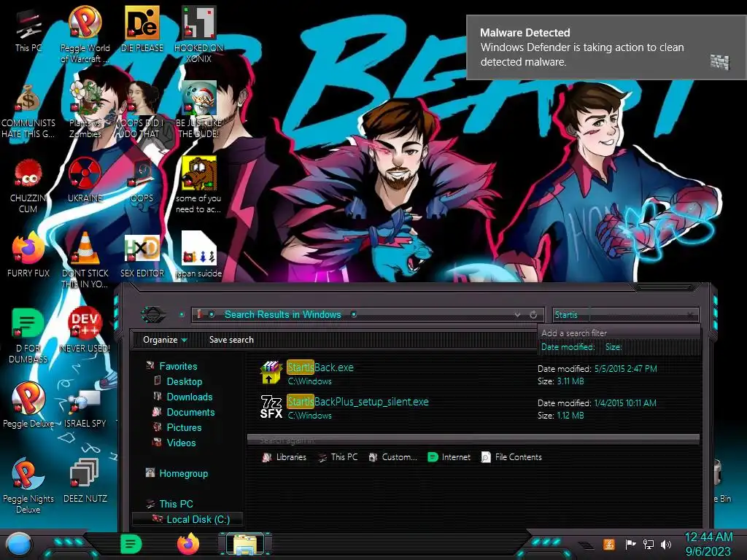747x560 pixels.
Task: Select the Peggle Nights Deluxe desktop icon
Action: tap(28, 486)
